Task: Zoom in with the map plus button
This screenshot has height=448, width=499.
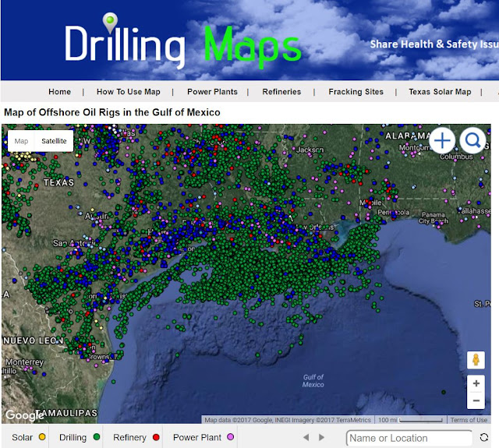Action: point(476,383)
